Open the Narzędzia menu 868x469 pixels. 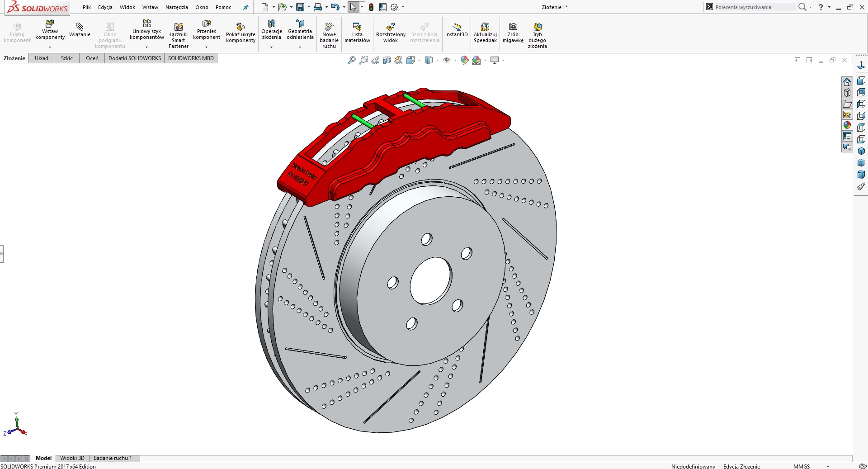tap(176, 7)
